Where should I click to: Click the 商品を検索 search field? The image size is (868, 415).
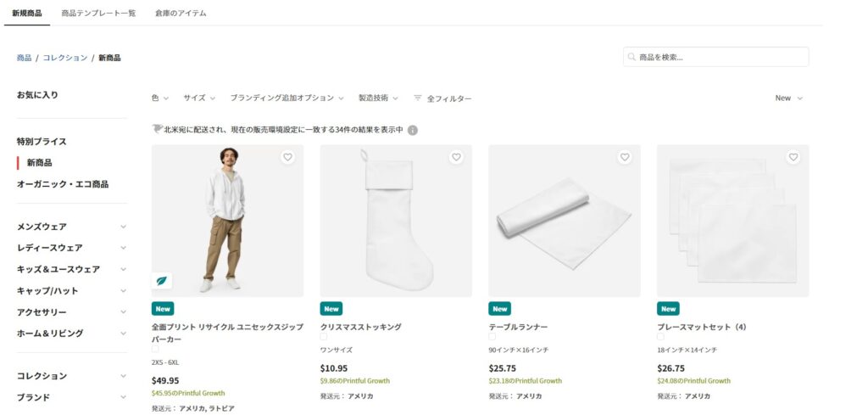point(715,57)
